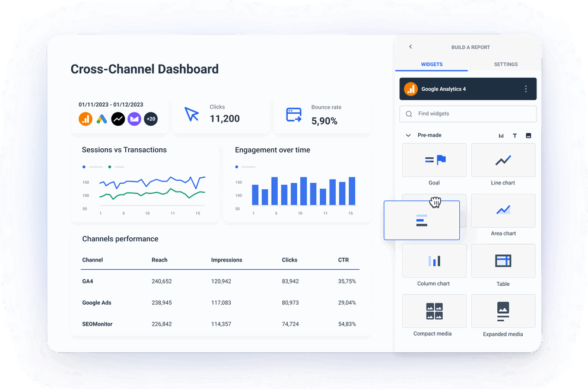Click the purple mail source icon
This screenshot has height=389, width=588.
click(x=134, y=119)
